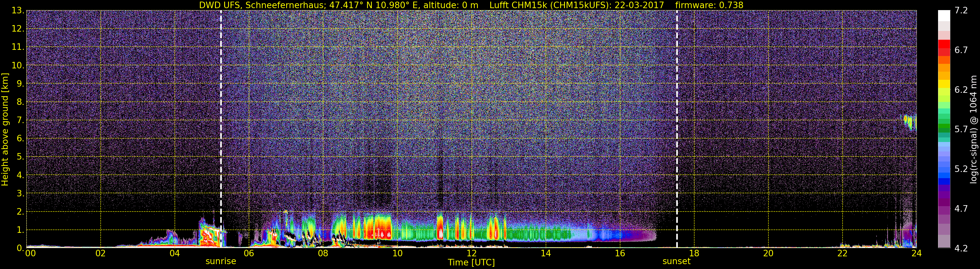
Task: Click the blue segment of the colorbar
Action: click(944, 181)
